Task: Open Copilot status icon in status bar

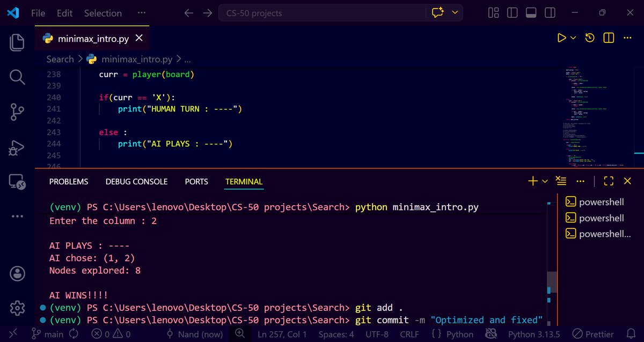Action: [491, 334]
